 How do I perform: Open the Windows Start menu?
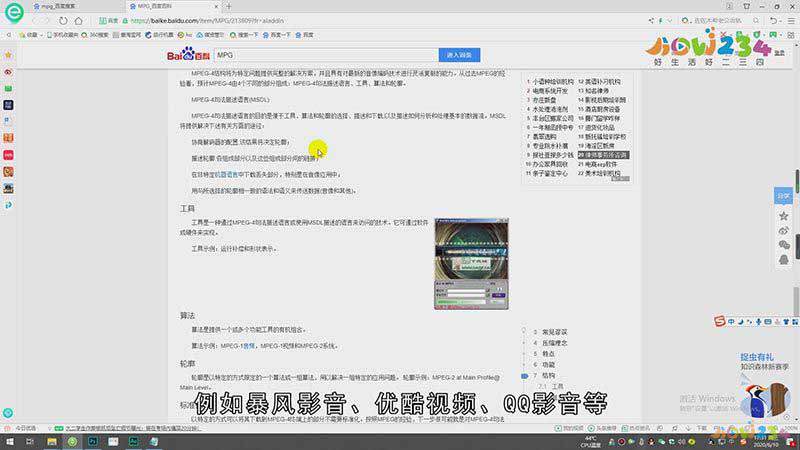click(10, 441)
